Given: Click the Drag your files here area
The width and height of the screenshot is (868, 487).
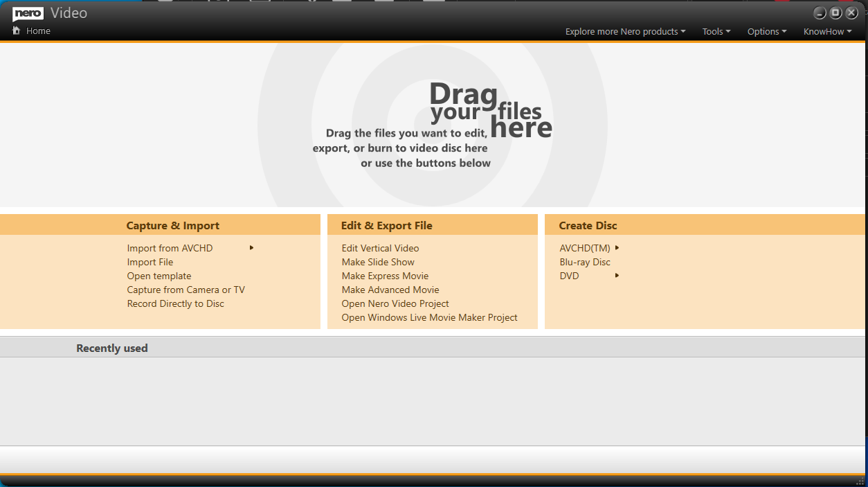Looking at the screenshot, I should [x=433, y=125].
